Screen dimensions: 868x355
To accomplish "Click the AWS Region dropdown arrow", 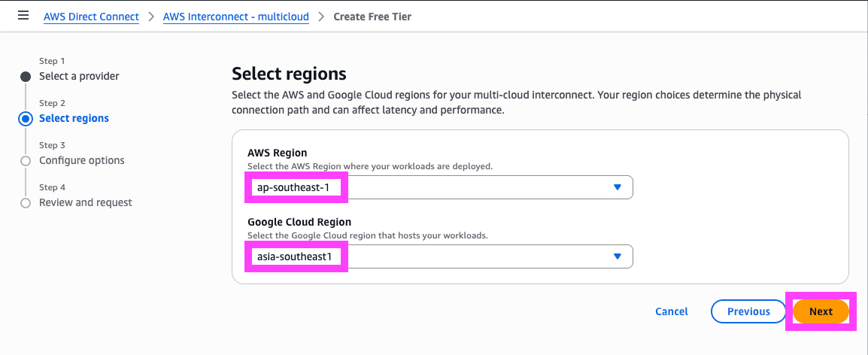I will [x=618, y=187].
